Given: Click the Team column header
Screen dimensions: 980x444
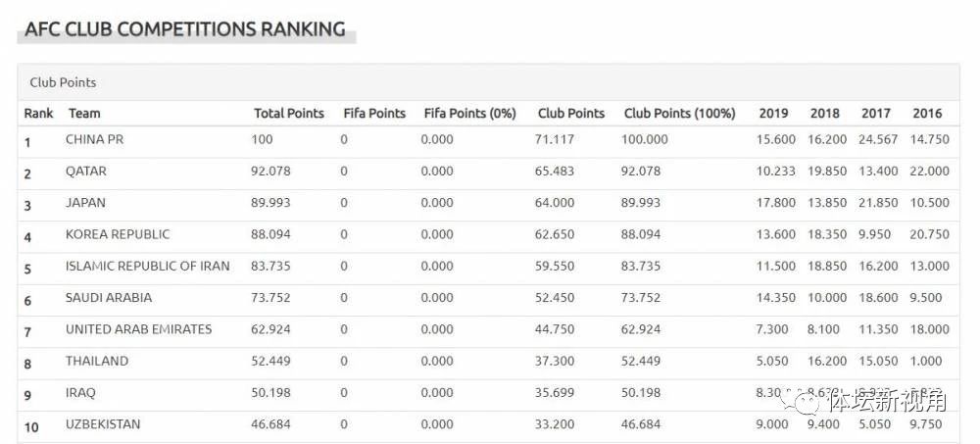Looking at the screenshot, I should click(84, 113).
